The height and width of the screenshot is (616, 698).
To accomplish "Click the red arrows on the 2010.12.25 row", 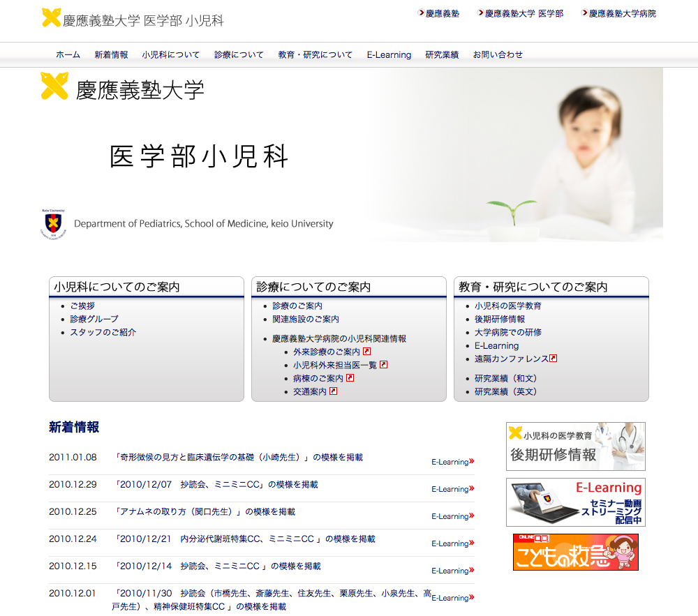I will (x=472, y=516).
